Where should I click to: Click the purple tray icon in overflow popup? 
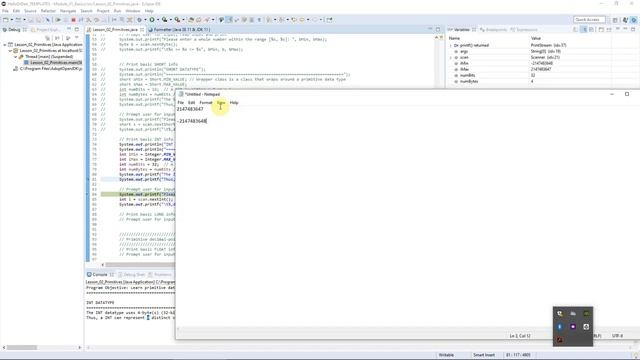tap(573, 327)
